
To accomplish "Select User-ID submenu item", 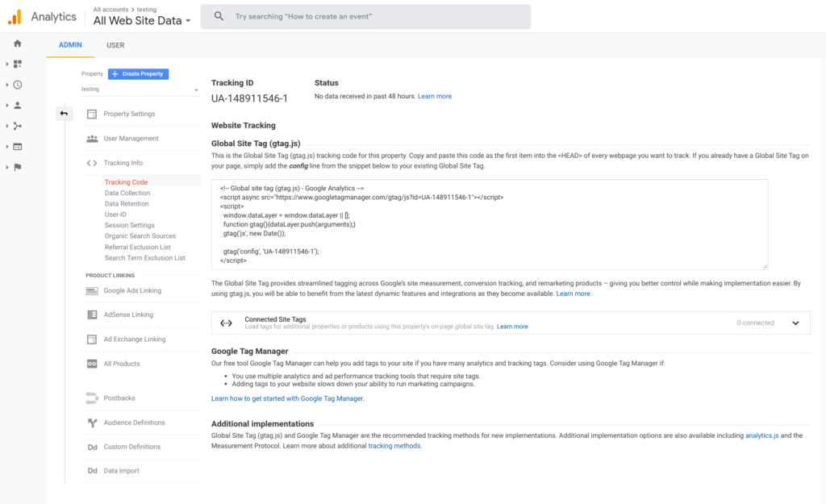I will (115, 215).
